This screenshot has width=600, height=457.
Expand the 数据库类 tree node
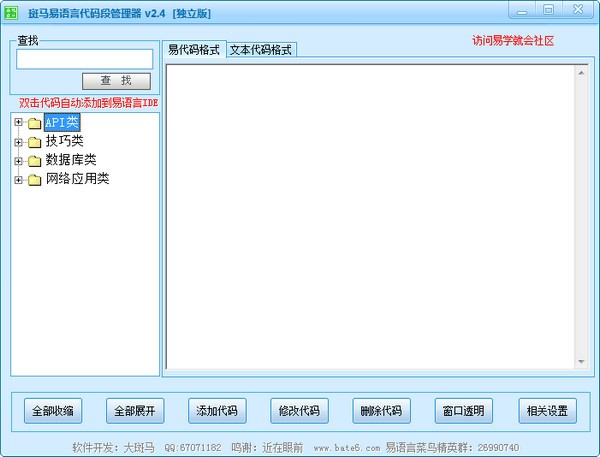click(x=18, y=161)
